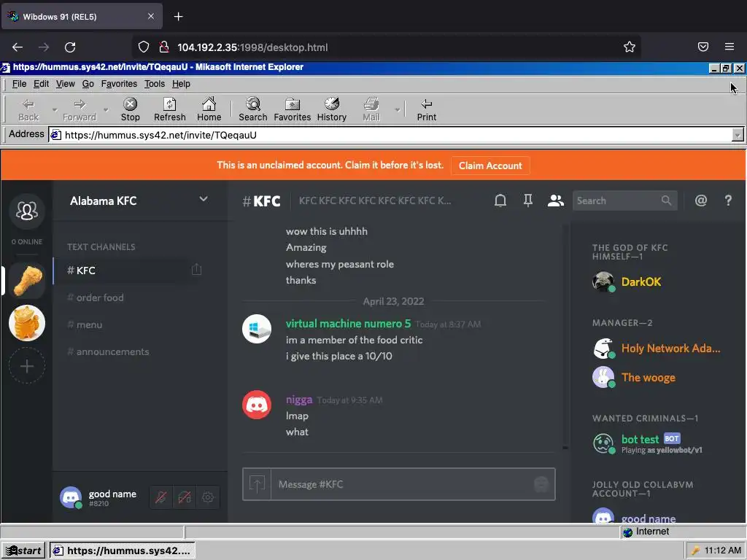
Task: Print the page from IE toolbar
Action: [426, 109]
